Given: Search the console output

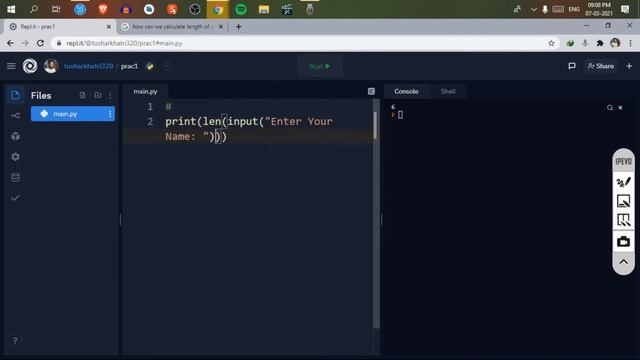Looking at the screenshot, I should click(610, 108).
